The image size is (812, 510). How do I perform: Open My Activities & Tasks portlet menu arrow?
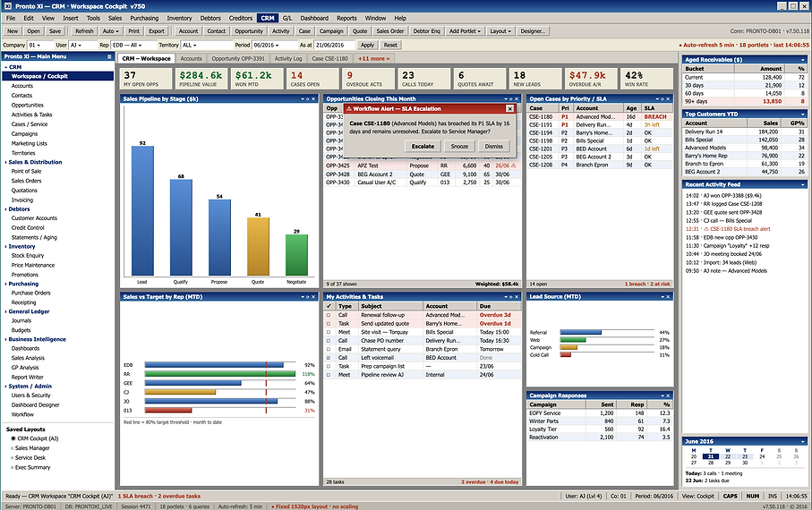[506, 297]
